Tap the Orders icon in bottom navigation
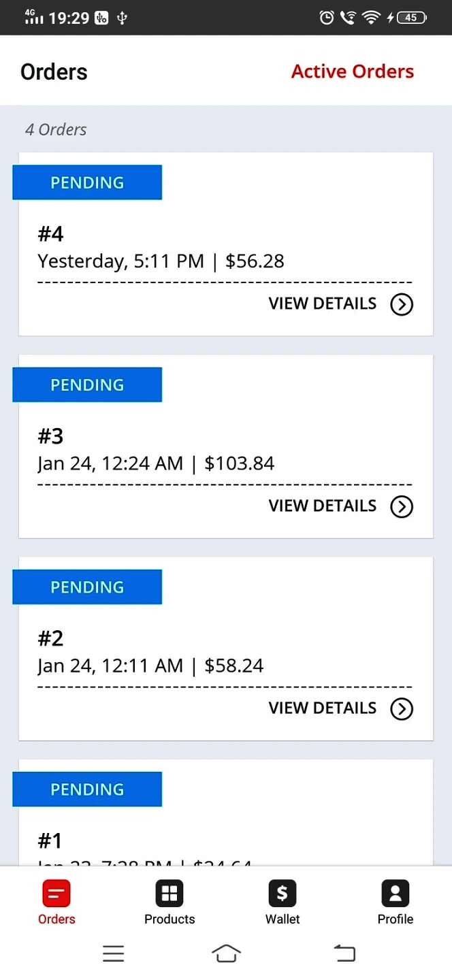452x980 pixels. pyautogui.click(x=56, y=893)
